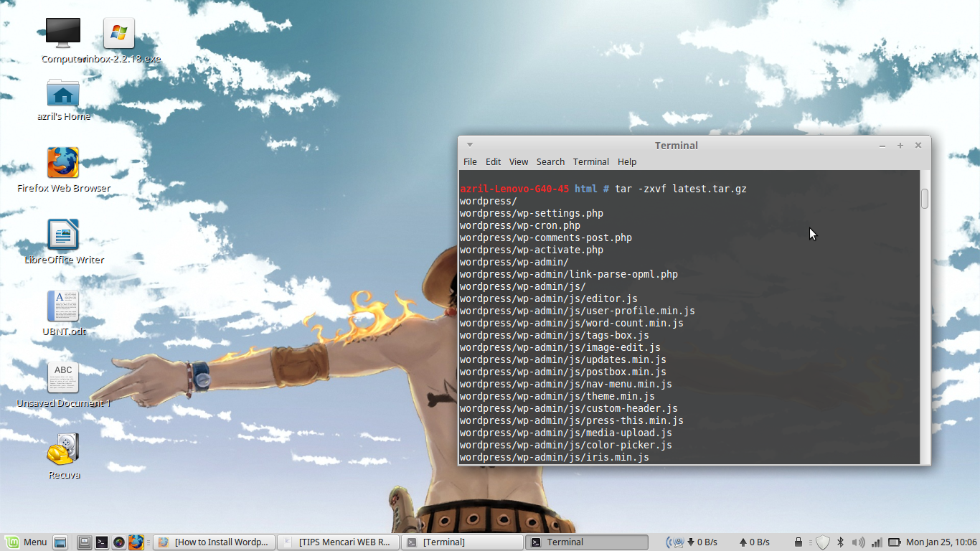Open the Mint Menu button
Image resolution: width=980 pixels, height=551 pixels.
27,542
